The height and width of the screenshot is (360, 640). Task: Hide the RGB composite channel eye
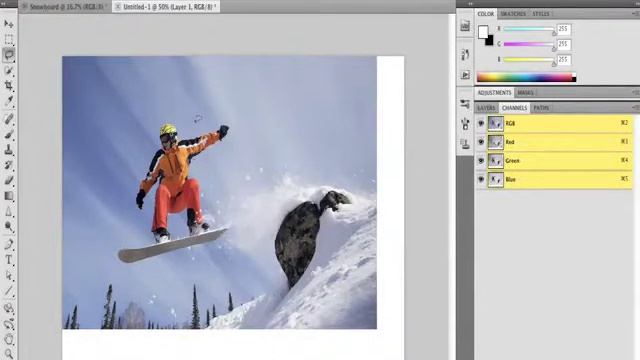pos(481,123)
